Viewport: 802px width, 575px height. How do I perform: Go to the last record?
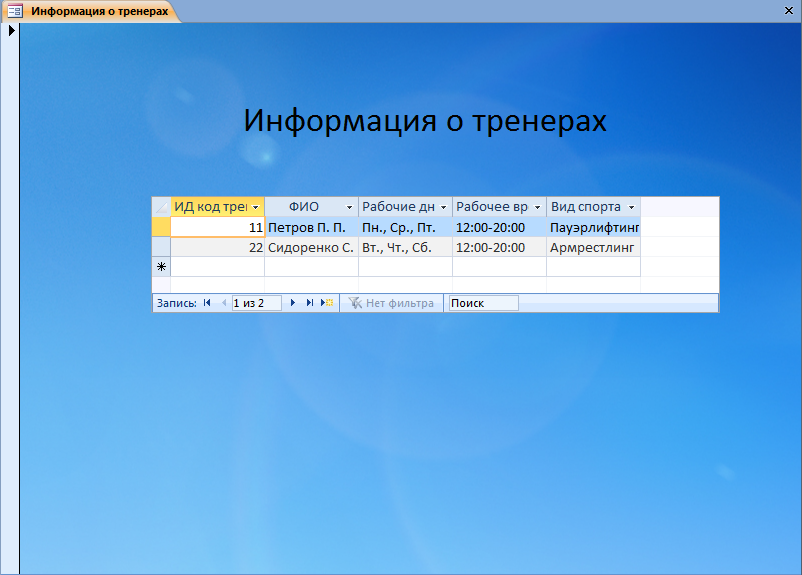click(309, 303)
